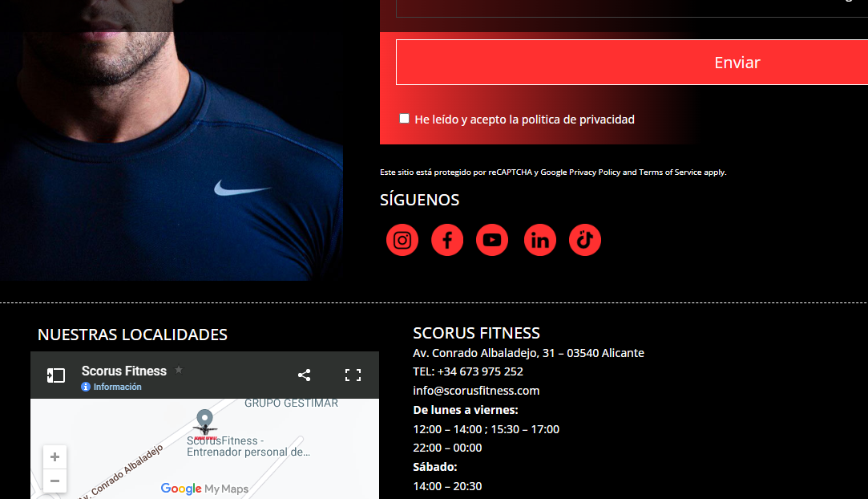This screenshot has width=868, height=499.
Task: Zoom out on the map
Action: tap(55, 481)
